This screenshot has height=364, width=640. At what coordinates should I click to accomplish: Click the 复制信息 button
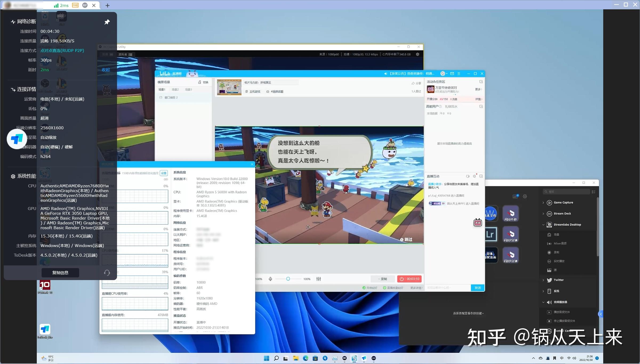coord(60,273)
